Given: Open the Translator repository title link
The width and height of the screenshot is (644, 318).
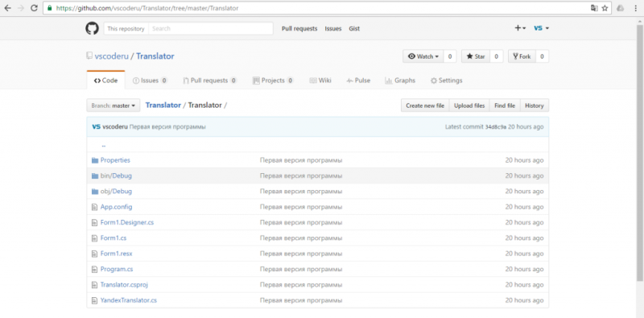Looking at the screenshot, I should [155, 56].
